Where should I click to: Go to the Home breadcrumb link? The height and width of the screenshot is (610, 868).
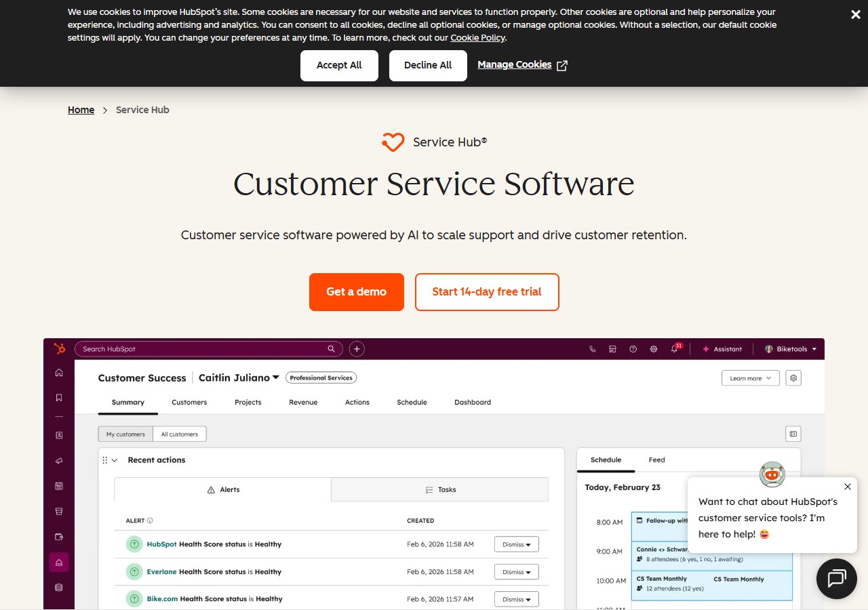pyautogui.click(x=81, y=110)
